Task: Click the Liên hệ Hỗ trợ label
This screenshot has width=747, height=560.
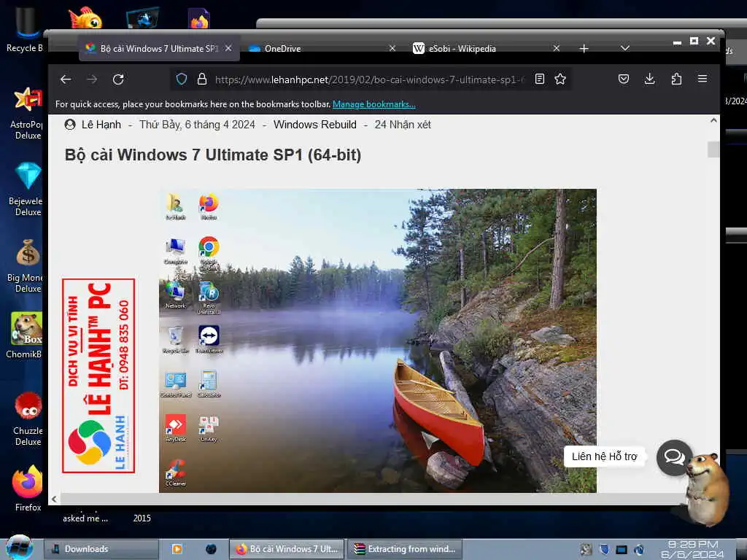Action: 604,456
